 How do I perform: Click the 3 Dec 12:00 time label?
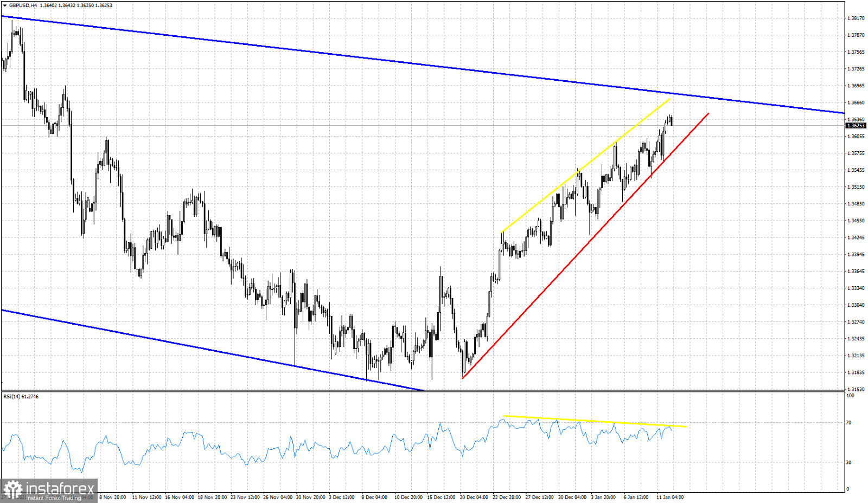pyautogui.click(x=342, y=497)
